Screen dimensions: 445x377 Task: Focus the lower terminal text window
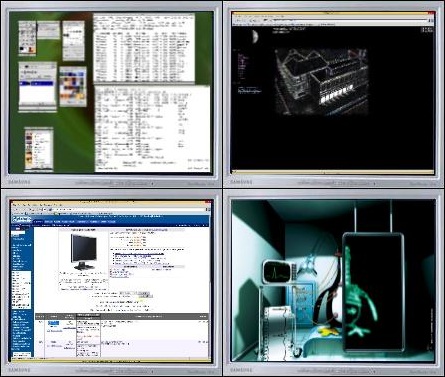[x=152, y=129]
